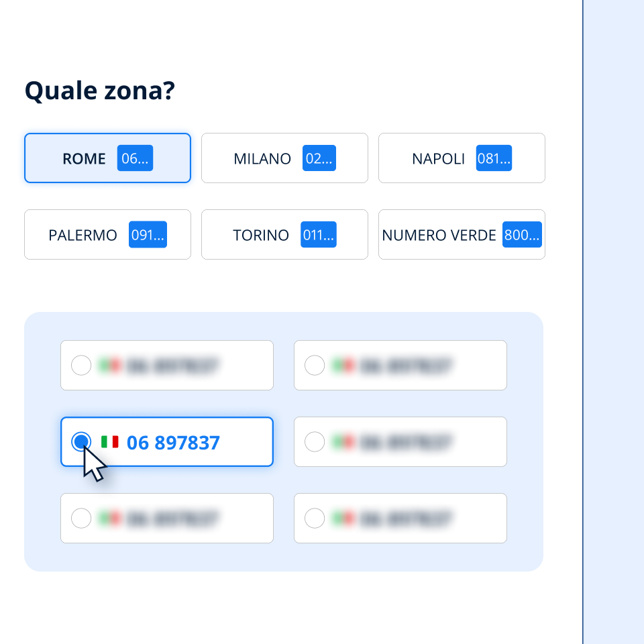Select the first blurred number in the list
The image size is (644, 644).
pyautogui.click(x=166, y=365)
